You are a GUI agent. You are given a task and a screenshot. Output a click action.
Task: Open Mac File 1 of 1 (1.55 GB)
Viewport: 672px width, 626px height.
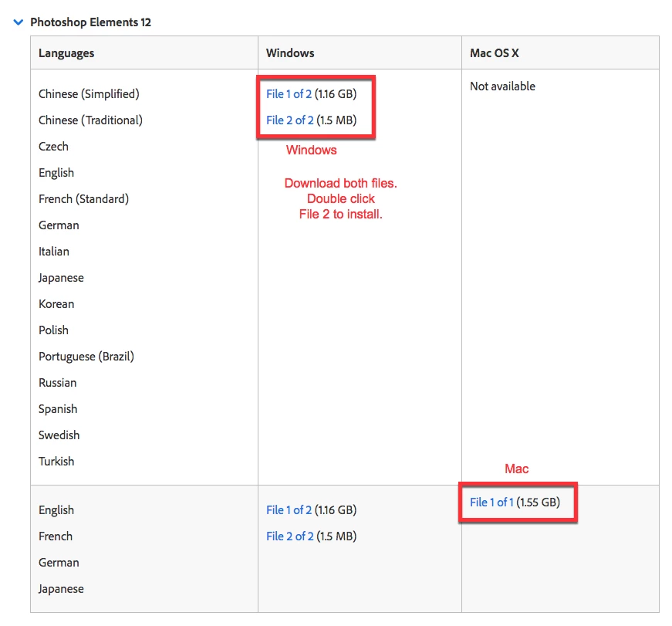(491, 502)
